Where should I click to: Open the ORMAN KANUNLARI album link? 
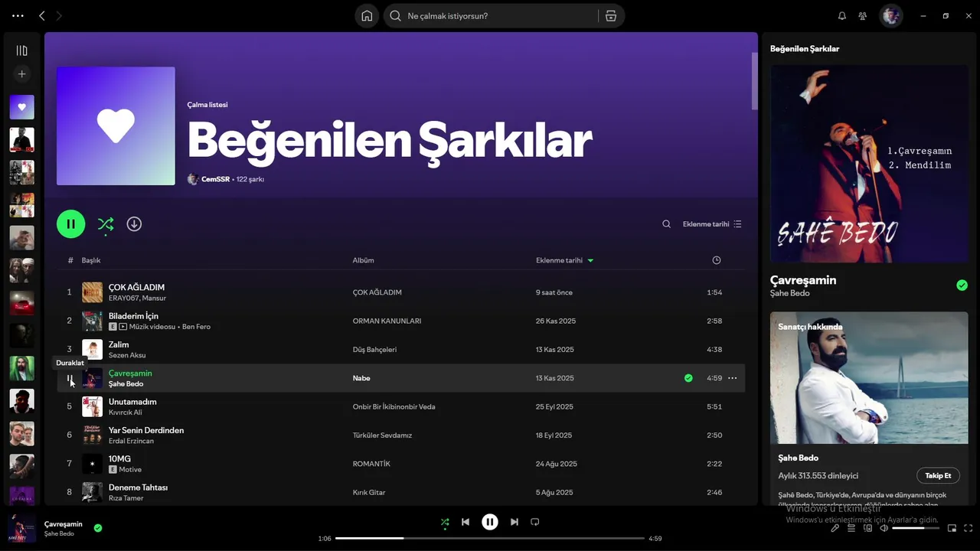point(387,321)
